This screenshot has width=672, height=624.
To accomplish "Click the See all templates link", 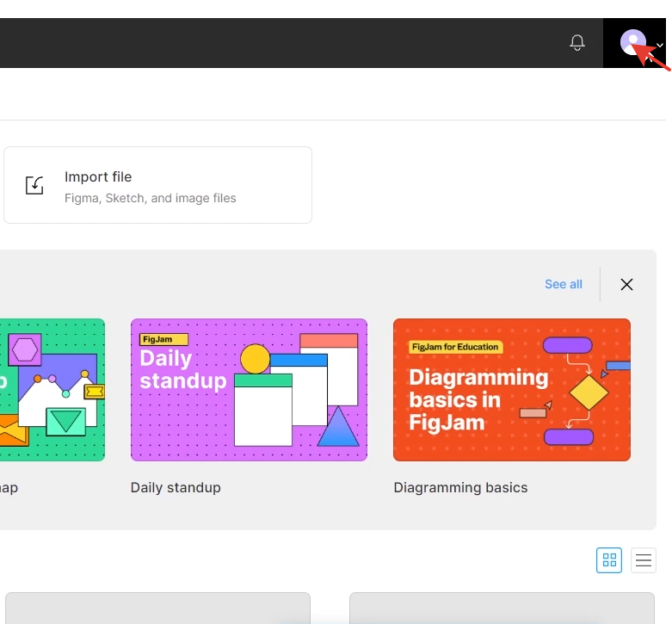I will point(563,284).
